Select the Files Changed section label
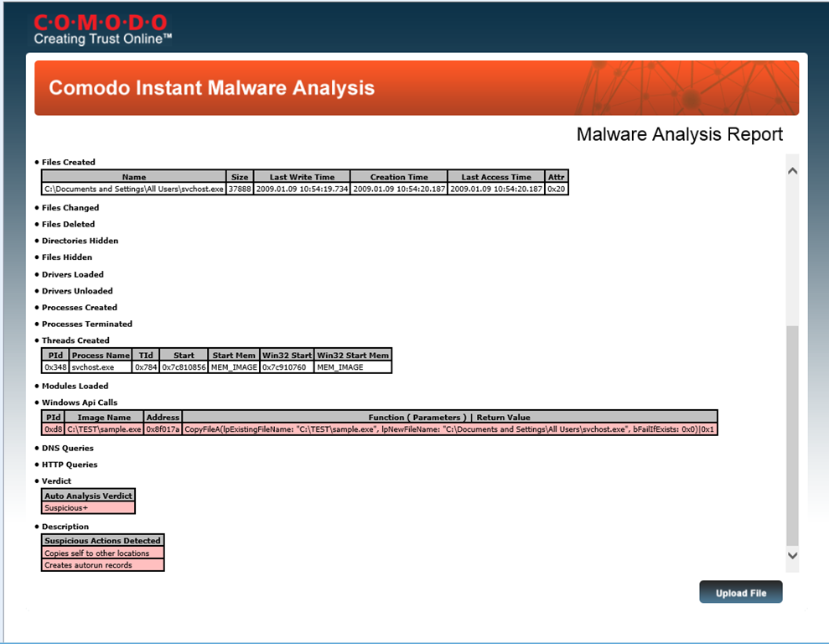 tap(70, 208)
